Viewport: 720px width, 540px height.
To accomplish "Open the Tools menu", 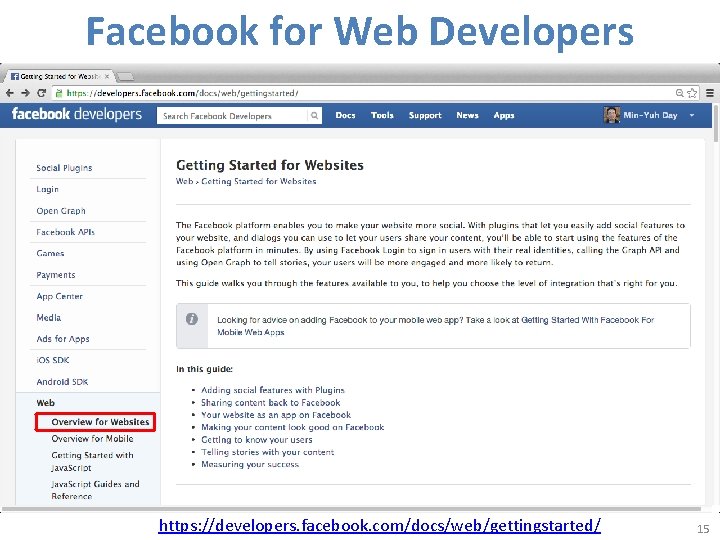I will click(382, 115).
